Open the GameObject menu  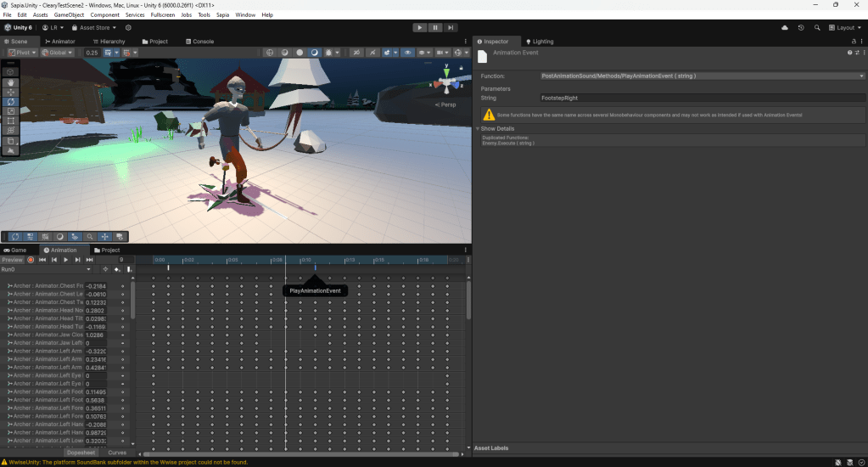tap(69, 15)
